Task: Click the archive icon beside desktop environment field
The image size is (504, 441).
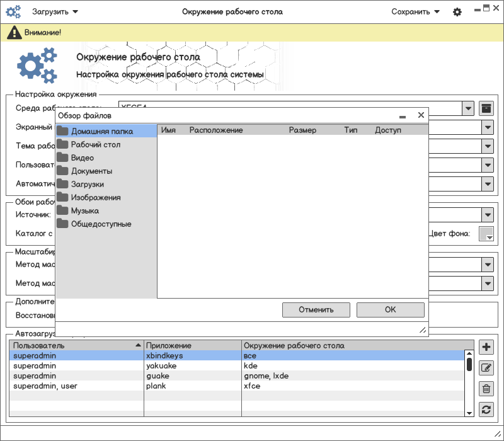Action: pos(486,108)
